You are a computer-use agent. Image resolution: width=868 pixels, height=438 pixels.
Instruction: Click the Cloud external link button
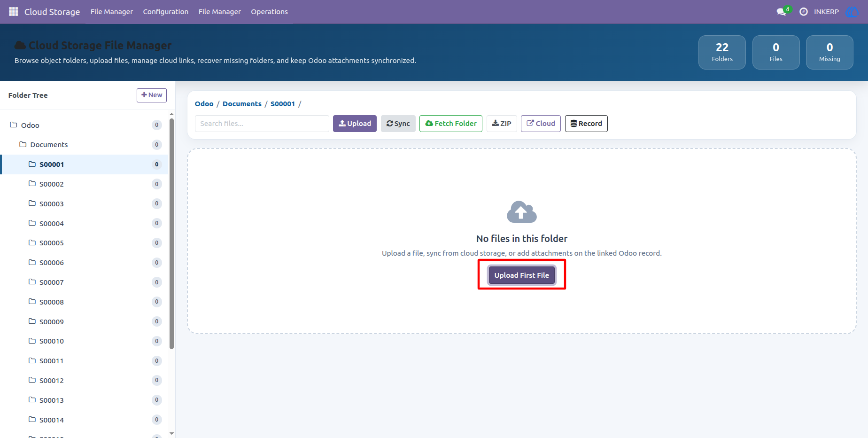tap(541, 124)
